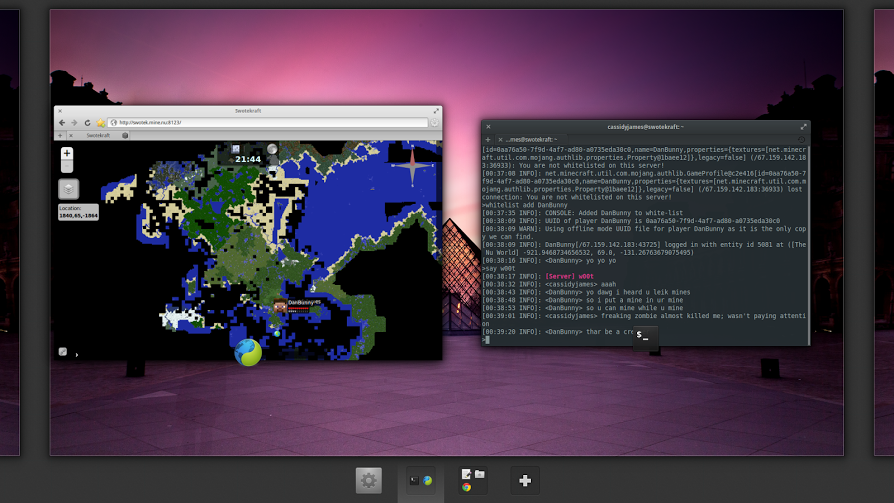Open workspace settings via the bottom gear button
Image resolution: width=894 pixels, height=503 pixels.
(x=368, y=481)
